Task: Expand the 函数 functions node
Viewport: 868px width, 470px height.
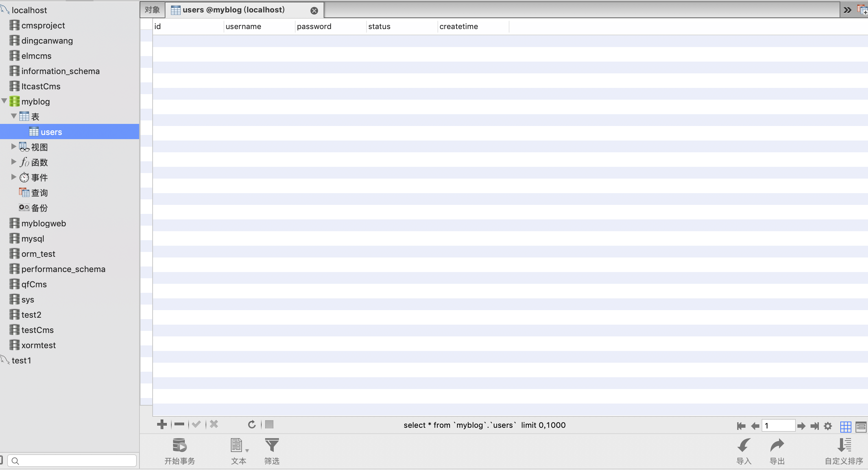Action: [13, 162]
